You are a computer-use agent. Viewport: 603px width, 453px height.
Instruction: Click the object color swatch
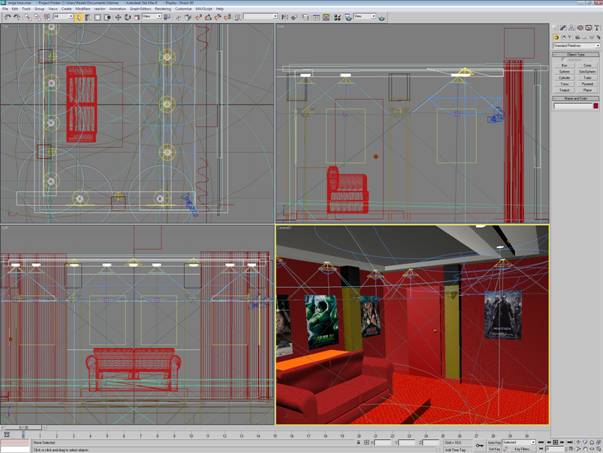(596, 106)
